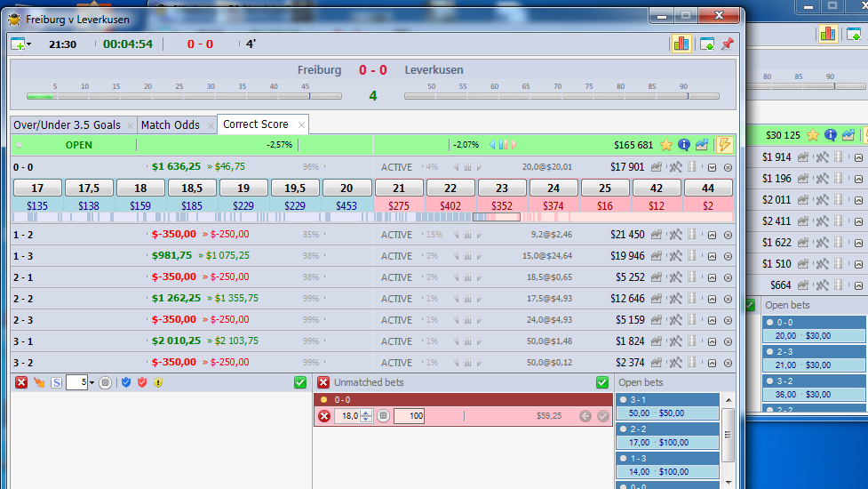Open the stake value 5 dropdown

point(92,382)
